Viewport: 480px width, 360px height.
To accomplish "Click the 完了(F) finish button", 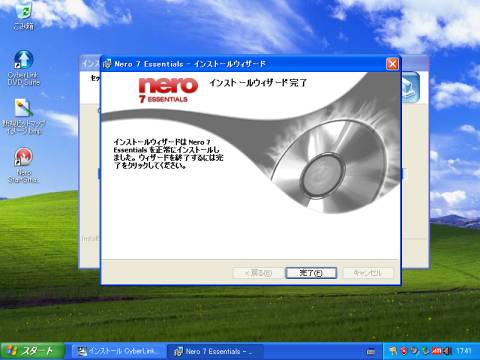I will (x=311, y=273).
